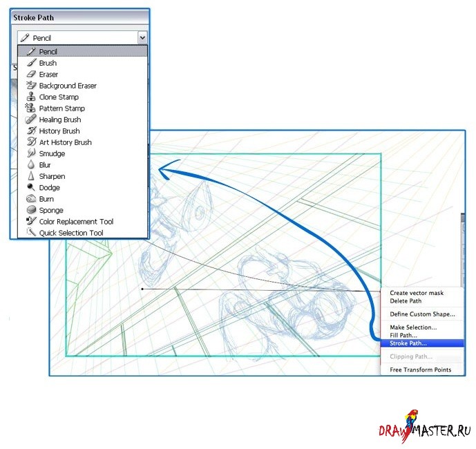The width and height of the screenshot is (476, 449).
Task: Select Make Selection... menu entry
Action: tap(413, 327)
